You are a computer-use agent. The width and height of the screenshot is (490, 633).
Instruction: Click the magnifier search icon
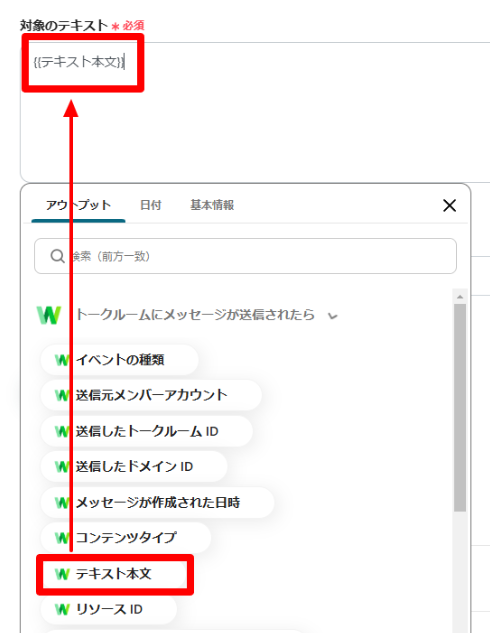coord(57,256)
